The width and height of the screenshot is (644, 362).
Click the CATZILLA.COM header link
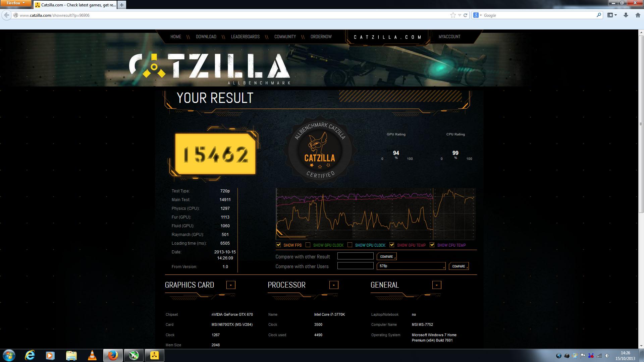pos(387,37)
